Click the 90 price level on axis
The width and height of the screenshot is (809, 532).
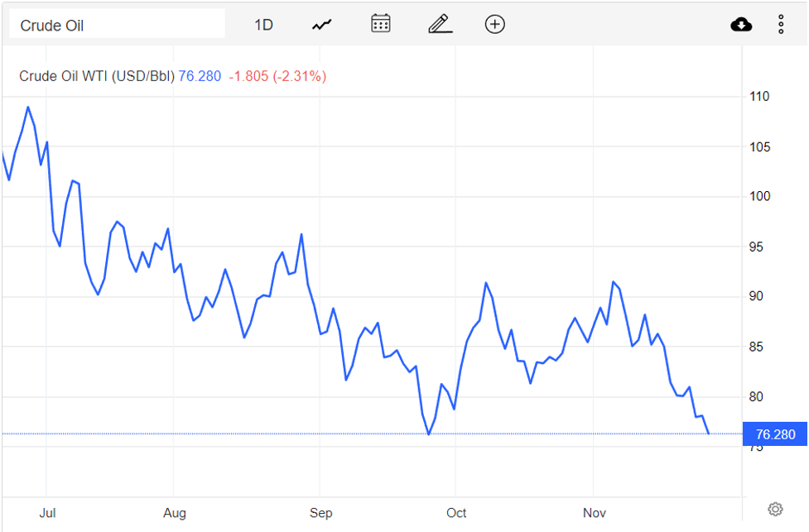[x=758, y=296]
